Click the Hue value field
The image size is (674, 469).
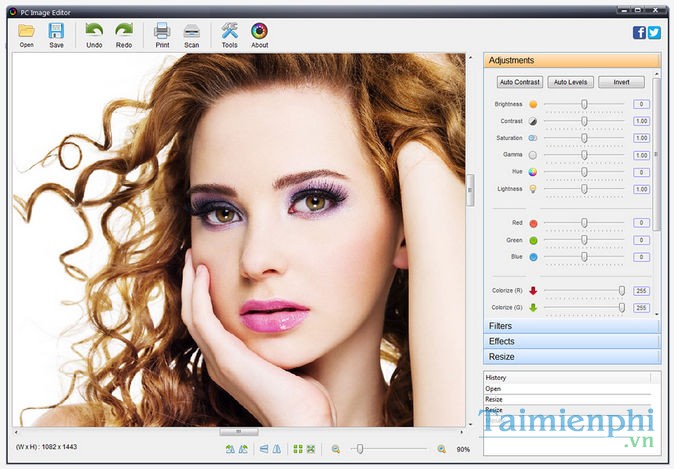(x=641, y=172)
